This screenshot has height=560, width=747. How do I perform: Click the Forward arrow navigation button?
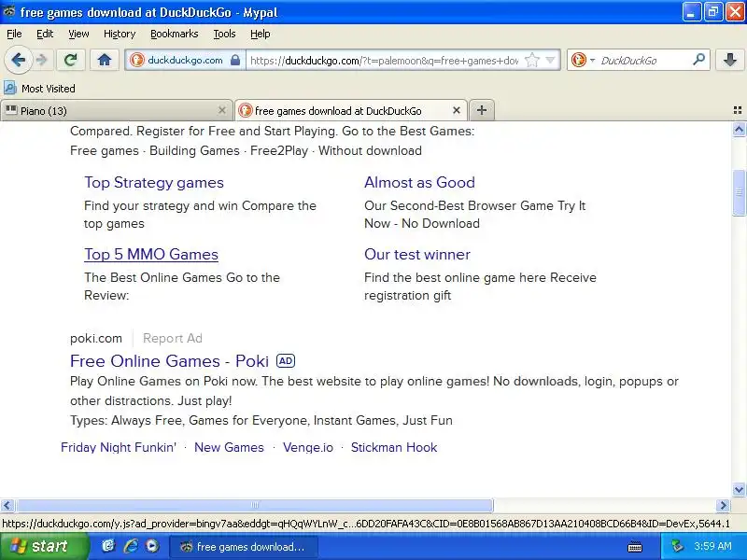[42, 60]
